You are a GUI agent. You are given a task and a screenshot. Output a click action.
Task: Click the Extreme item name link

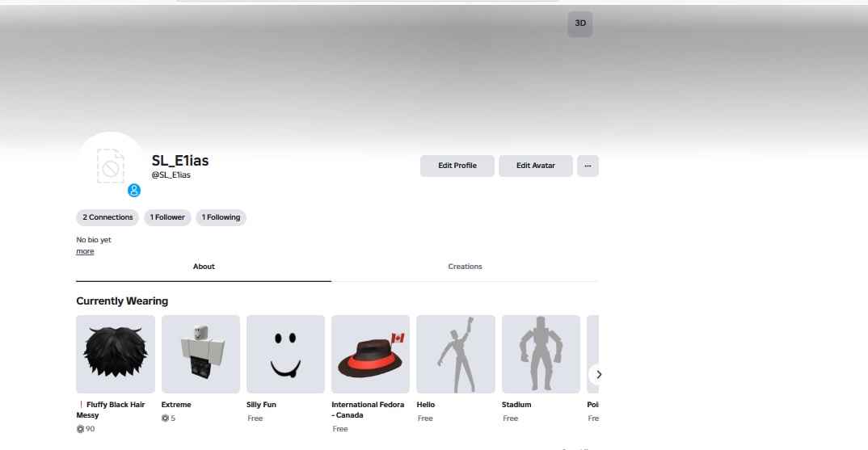(x=176, y=405)
